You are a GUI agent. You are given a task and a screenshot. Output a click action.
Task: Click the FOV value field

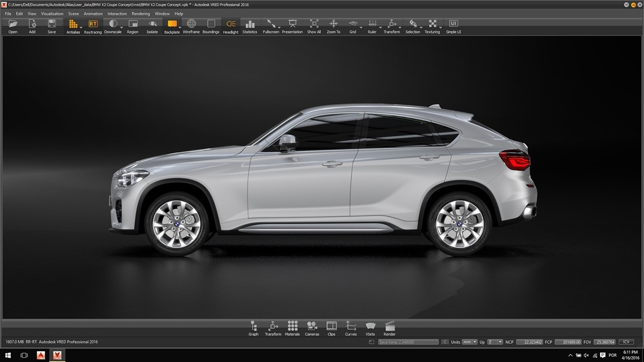click(x=604, y=342)
